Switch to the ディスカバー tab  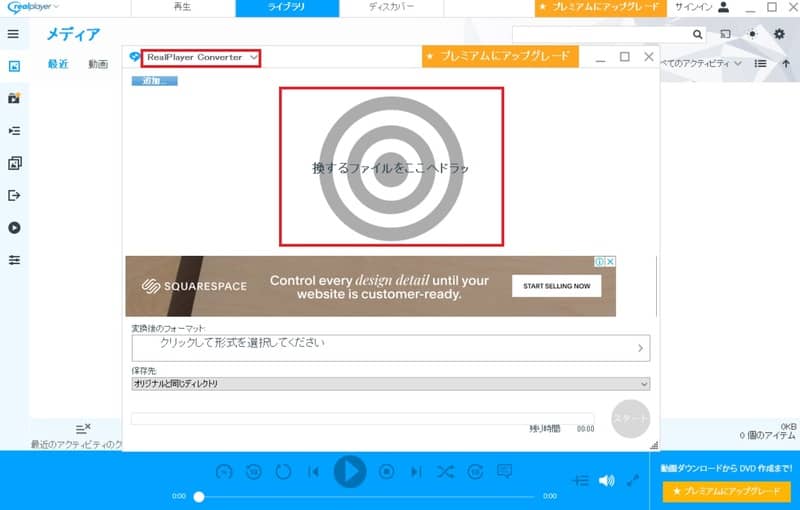click(391, 8)
